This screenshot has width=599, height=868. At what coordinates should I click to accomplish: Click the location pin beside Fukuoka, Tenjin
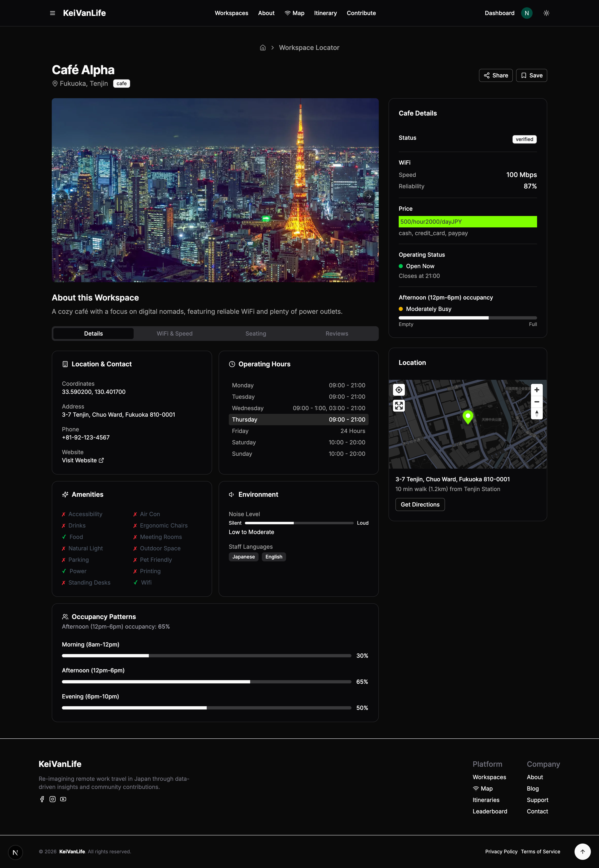click(55, 84)
